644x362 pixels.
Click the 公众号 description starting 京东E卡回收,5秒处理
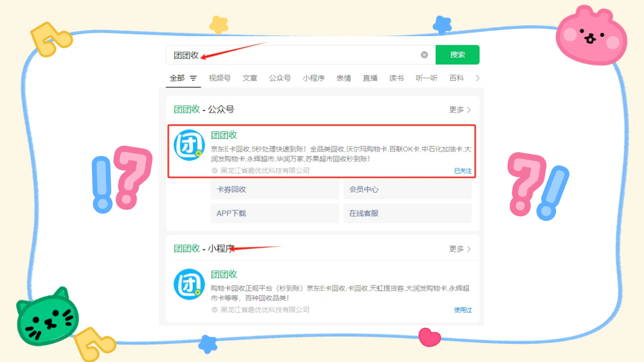click(x=341, y=154)
